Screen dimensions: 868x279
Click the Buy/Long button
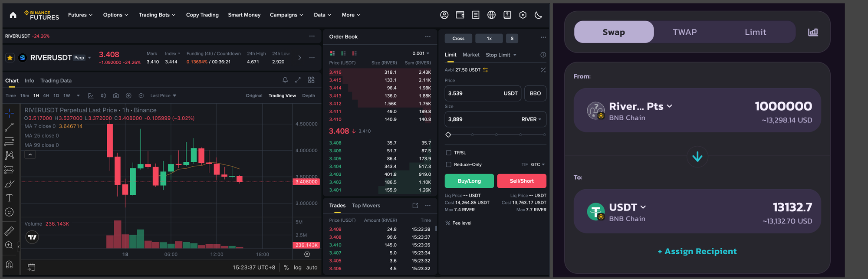point(469,181)
